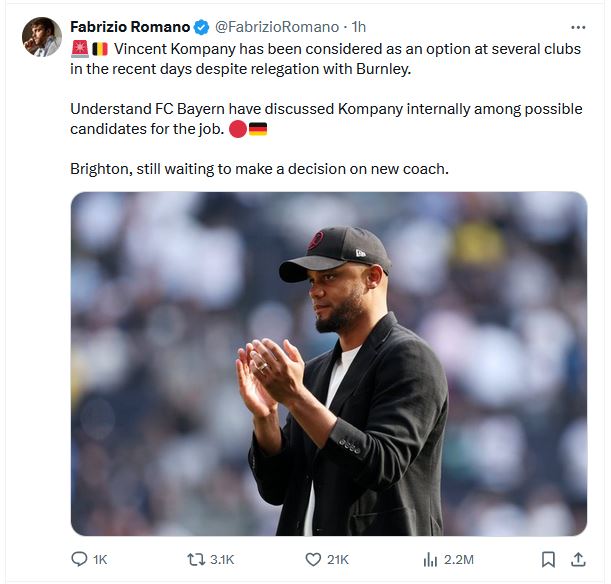
Task: Click the 21K likes count
Action: point(338,560)
